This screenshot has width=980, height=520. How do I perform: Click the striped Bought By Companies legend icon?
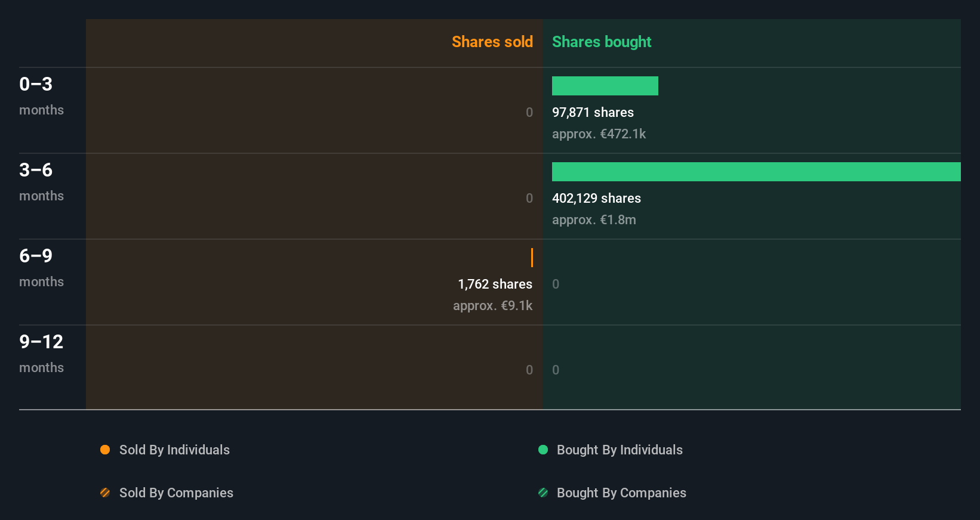(543, 493)
